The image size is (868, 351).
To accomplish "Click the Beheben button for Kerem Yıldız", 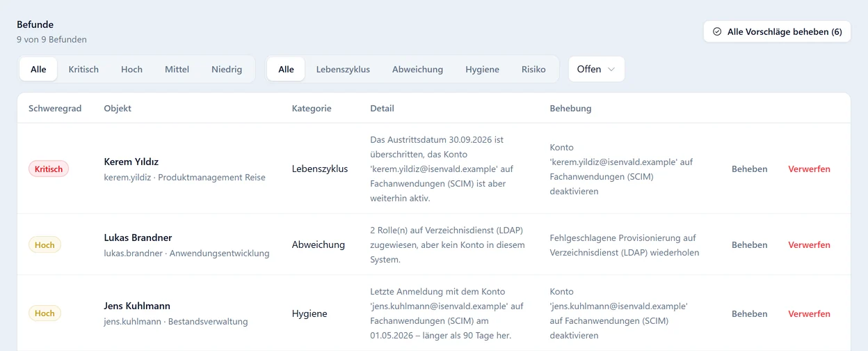I will [749, 169].
